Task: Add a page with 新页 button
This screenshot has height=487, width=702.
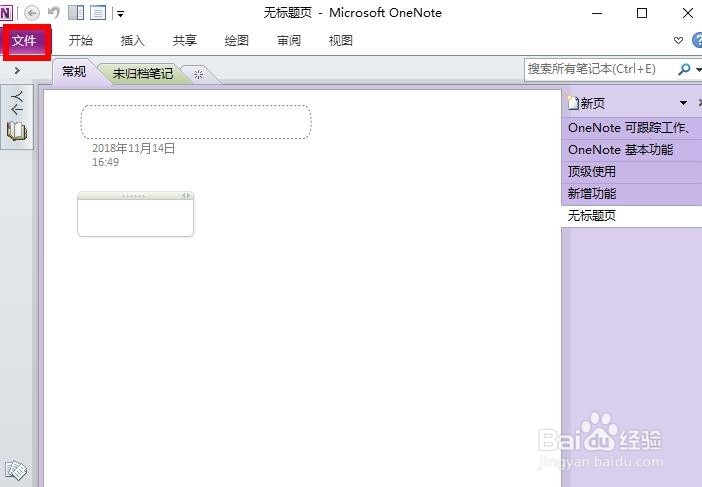Action: point(587,103)
